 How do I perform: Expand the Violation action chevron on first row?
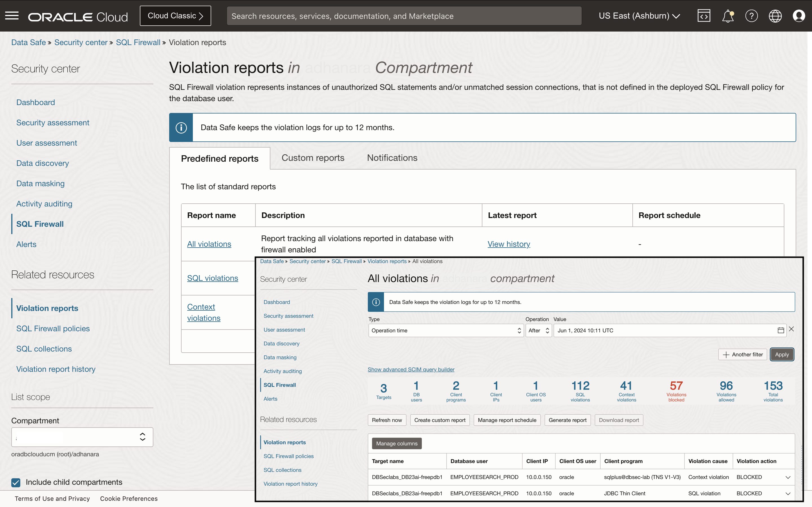(x=788, y=477)
